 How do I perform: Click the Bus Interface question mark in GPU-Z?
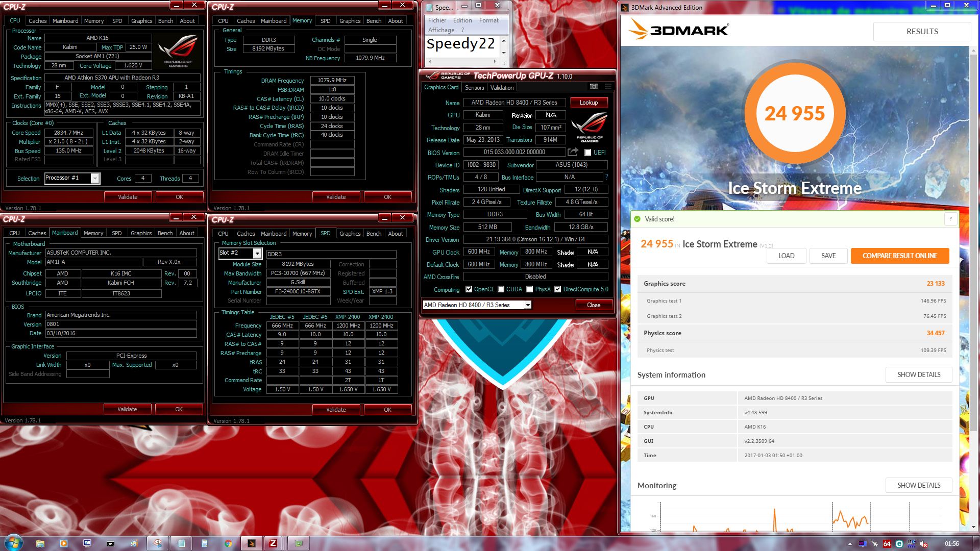tap(606, 177)
